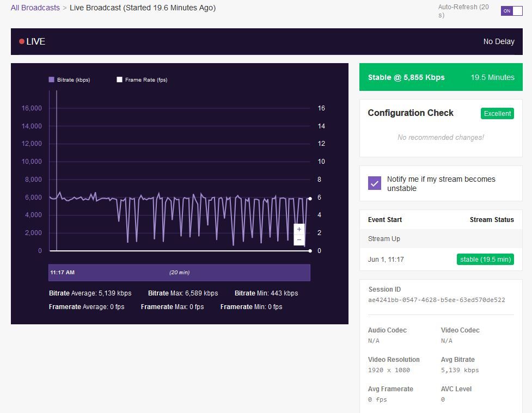This screenshot has width=532, height=413.
Task: Click the Stream Status column header
Action: click(492, 220)
